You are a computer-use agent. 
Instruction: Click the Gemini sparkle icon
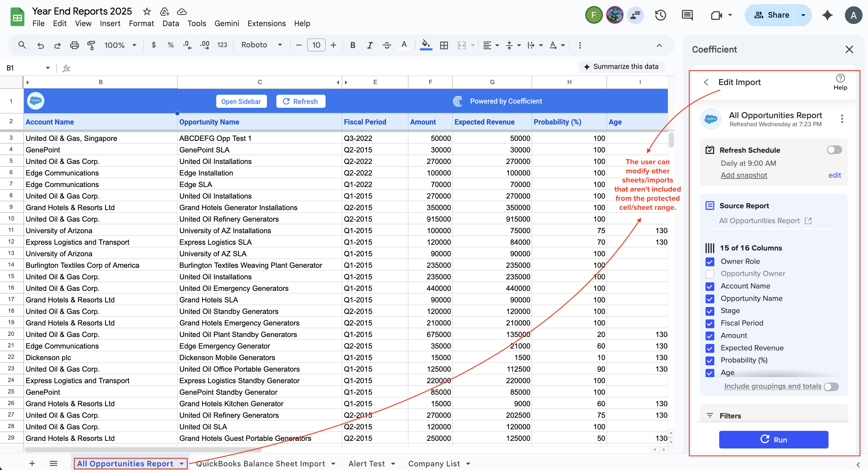coord(827,15)
